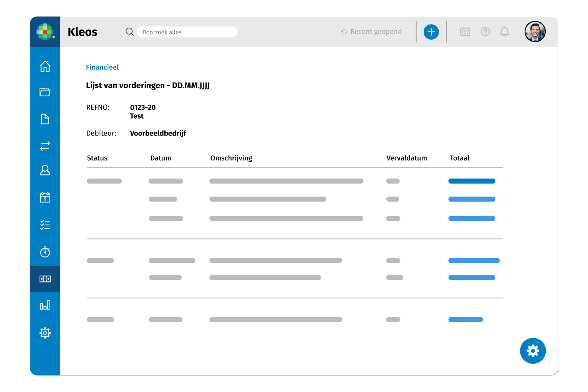Select the documents page icon in sidebar
The image size is (588, 392).
tap(45, 119)
